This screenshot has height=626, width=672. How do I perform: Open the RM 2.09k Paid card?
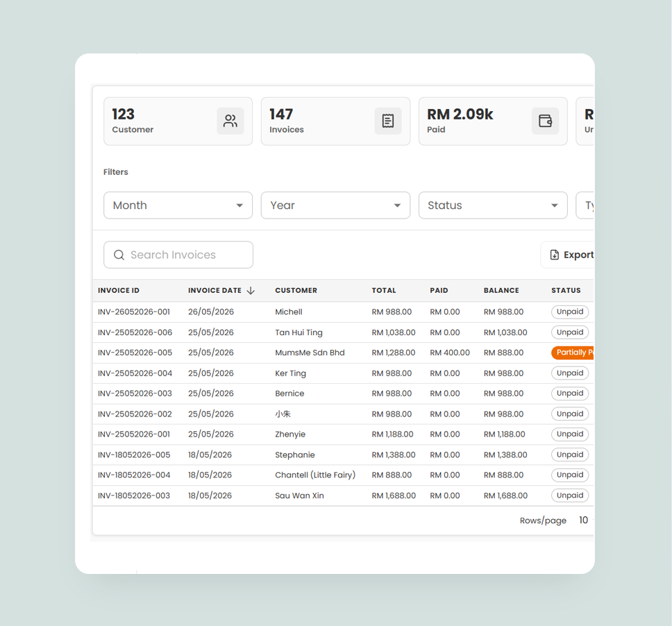[x=493, y=121]
